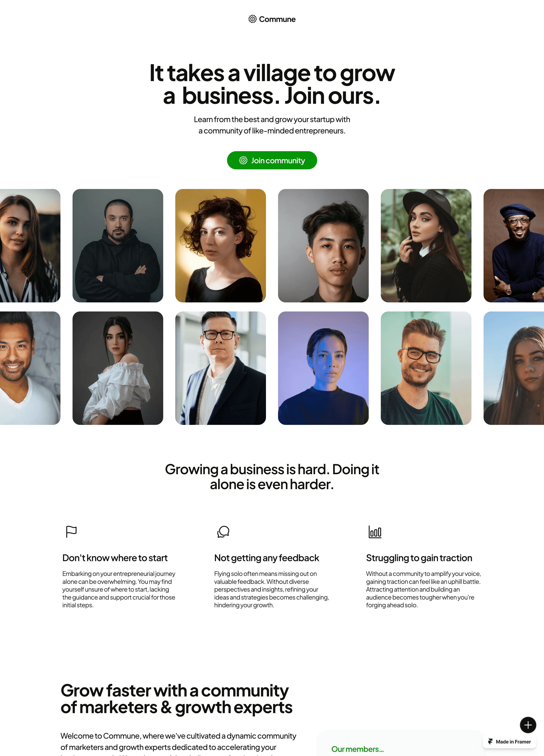Click the Join community button
This screenshot has width=544, height=756.
[272, 160]
